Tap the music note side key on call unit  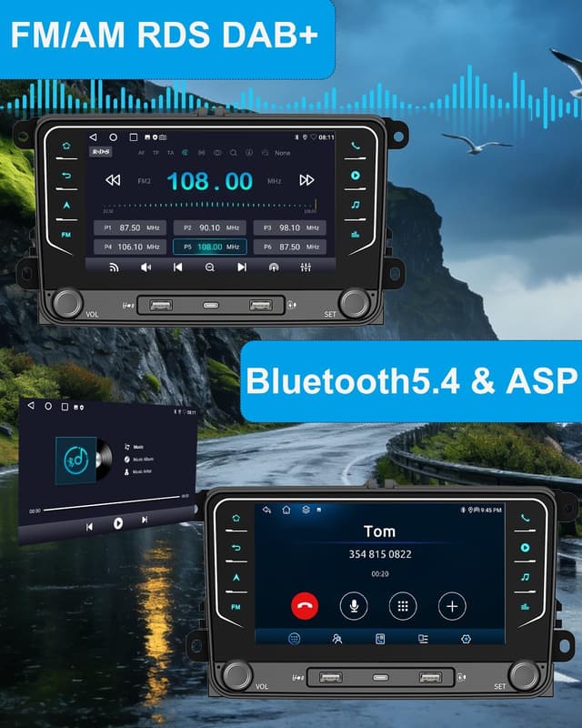tap(525, 577)
